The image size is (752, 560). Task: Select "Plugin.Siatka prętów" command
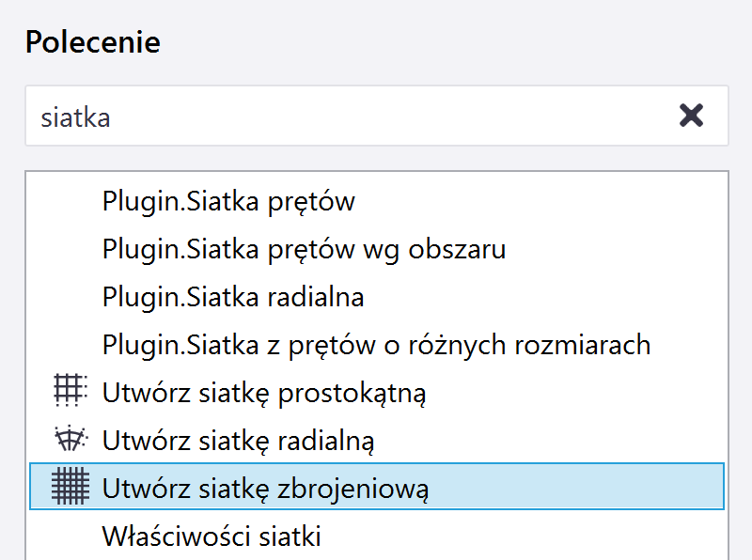[228, 201]
